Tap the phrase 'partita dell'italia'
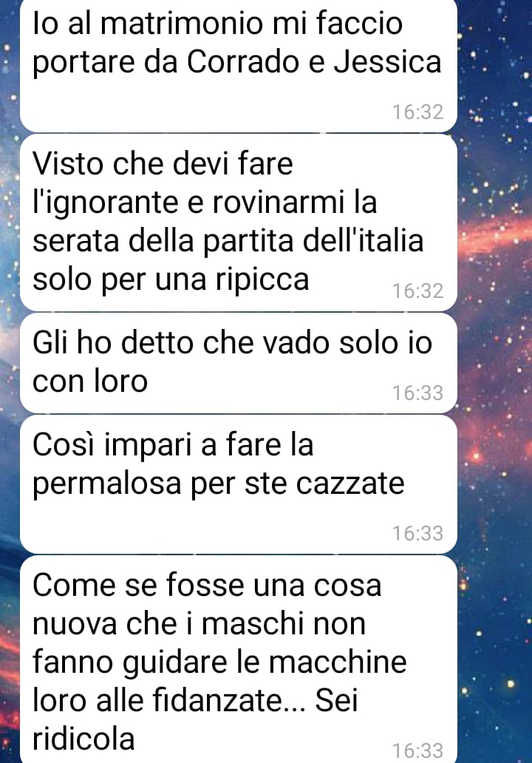Image resolution: width=532 pixels, height=763 pixels. click(313, 242)
